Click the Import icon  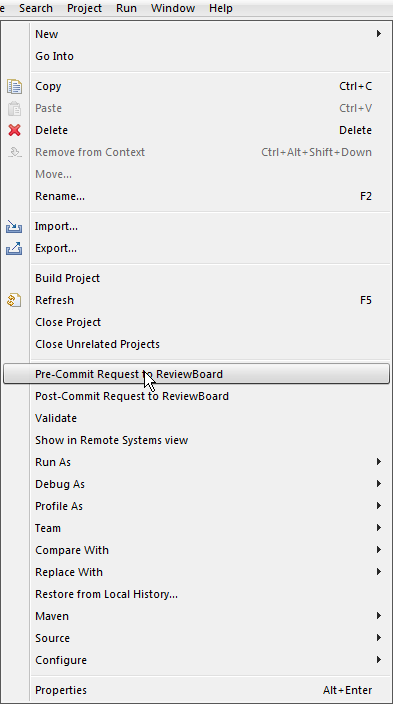(14, 226)
